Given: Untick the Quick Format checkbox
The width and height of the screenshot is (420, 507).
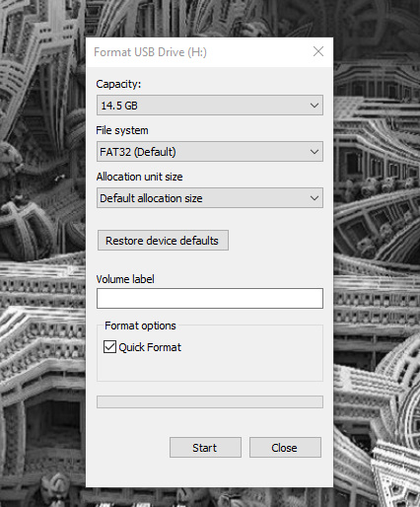Looking at the screenshot, I should (109, 347).
